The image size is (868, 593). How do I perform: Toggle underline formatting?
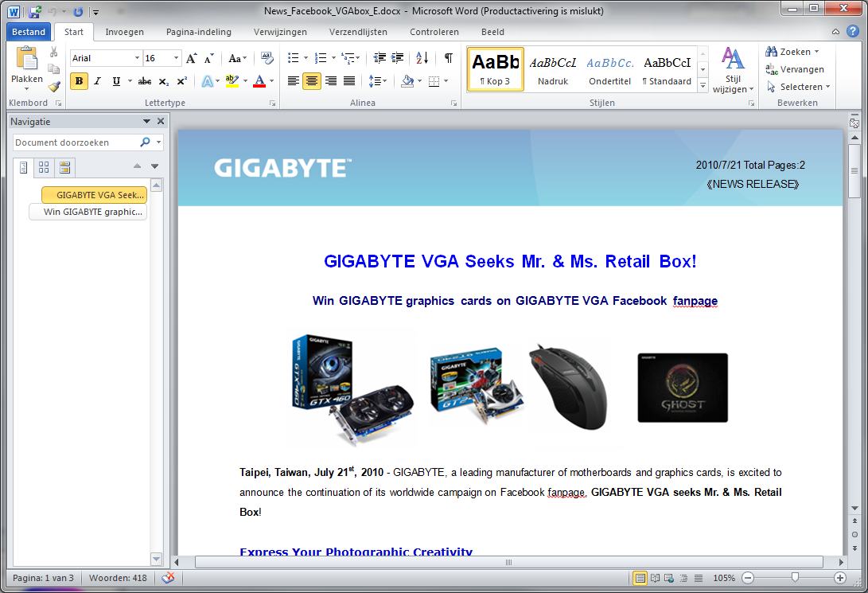116,81
